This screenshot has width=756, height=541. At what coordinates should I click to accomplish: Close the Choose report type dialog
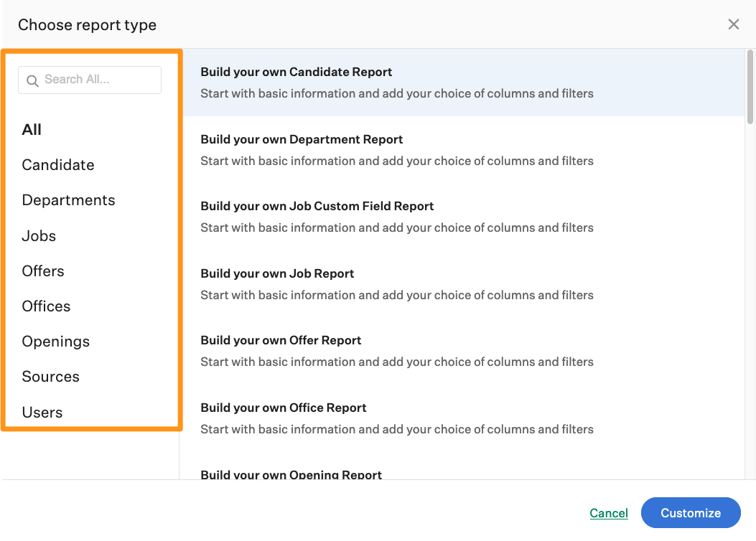pos(733,24)
